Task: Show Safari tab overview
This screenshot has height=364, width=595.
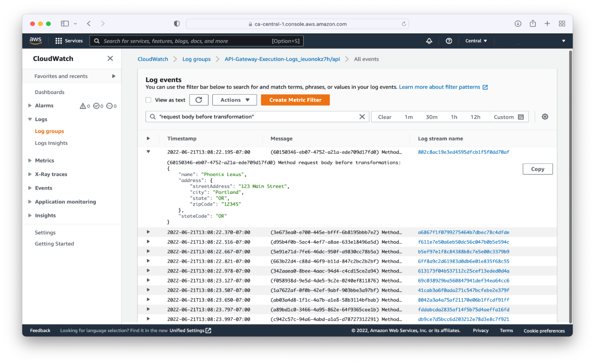Action: click(x=562, y=23)
